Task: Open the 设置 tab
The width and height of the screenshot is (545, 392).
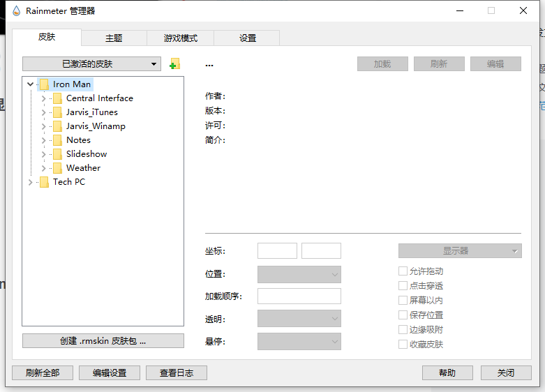Action: click(x=248, y=38)
